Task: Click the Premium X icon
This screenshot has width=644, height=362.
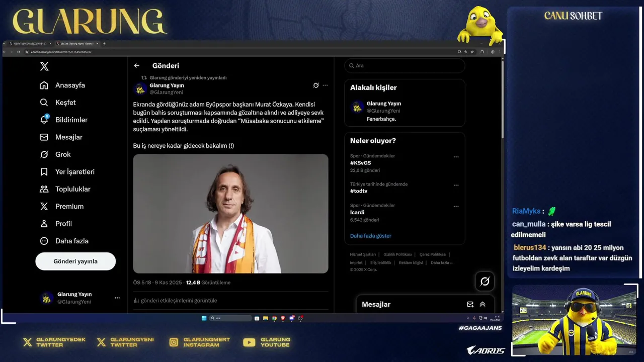Action: tap(44, 207)
